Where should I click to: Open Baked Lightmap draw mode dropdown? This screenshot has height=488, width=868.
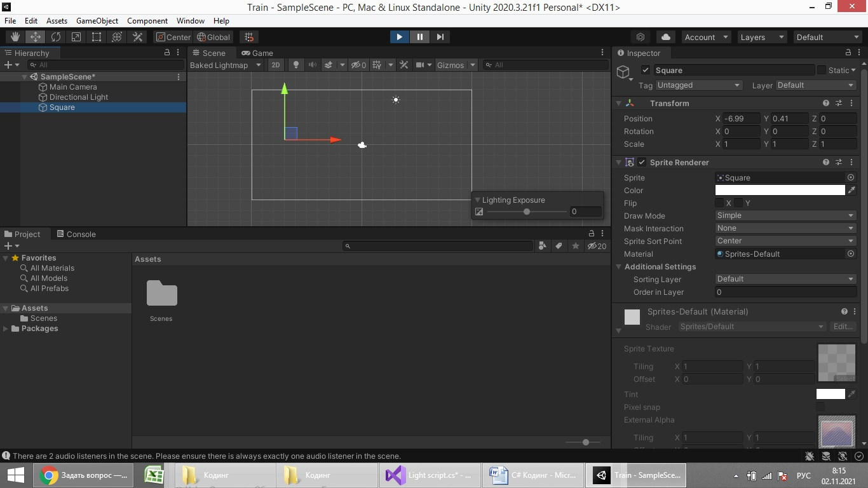click(226, 65)
